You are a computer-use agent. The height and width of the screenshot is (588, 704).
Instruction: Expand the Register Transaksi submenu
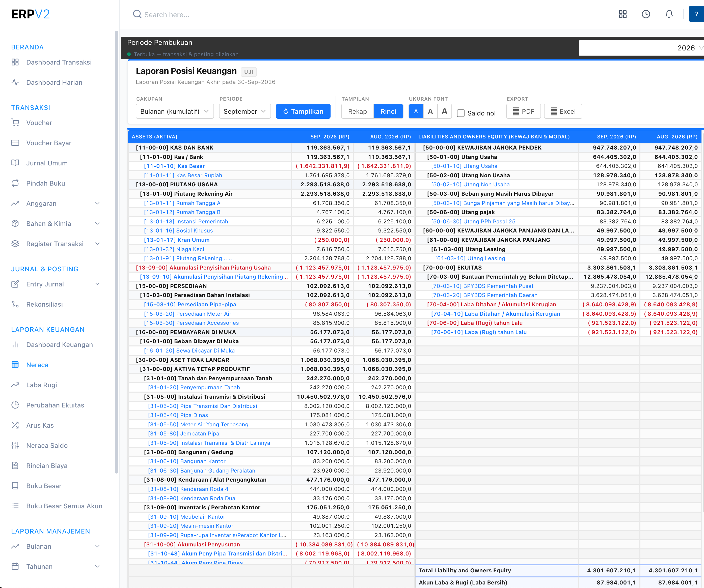click(x=97, y=244)
